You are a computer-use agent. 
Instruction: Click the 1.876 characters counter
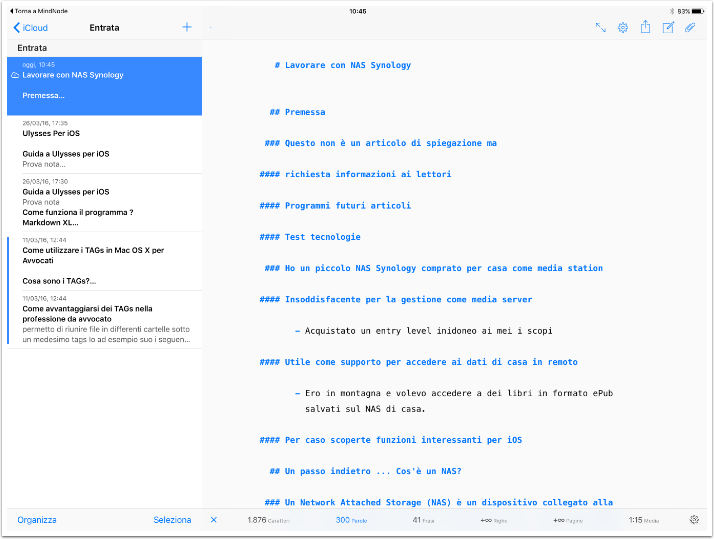coord(268,520)
